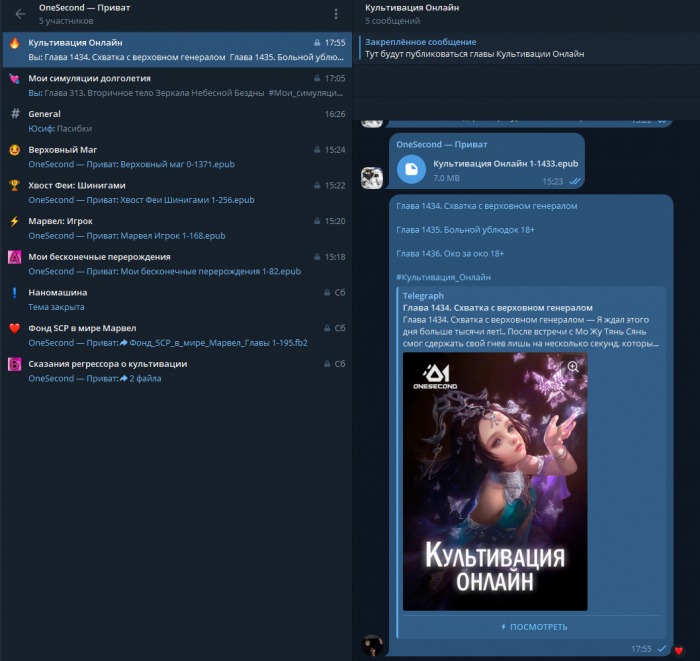Image resolution: width=700 pixels, height=661 pixels.
Task: Download the Культивация Онлайн 1-1433.epub file icon
Action: pos(411,169)
